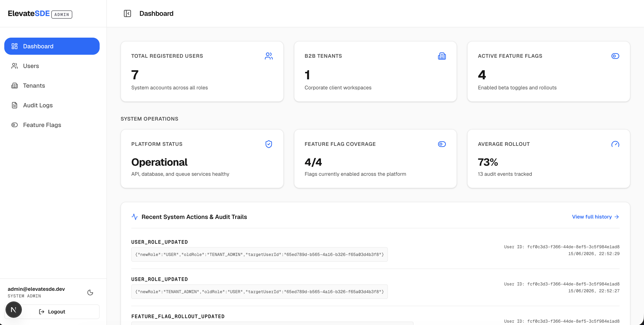Click the PLATFORM STATUS card title
Viewport: 644px width, 325px height.
click(157, 144)
